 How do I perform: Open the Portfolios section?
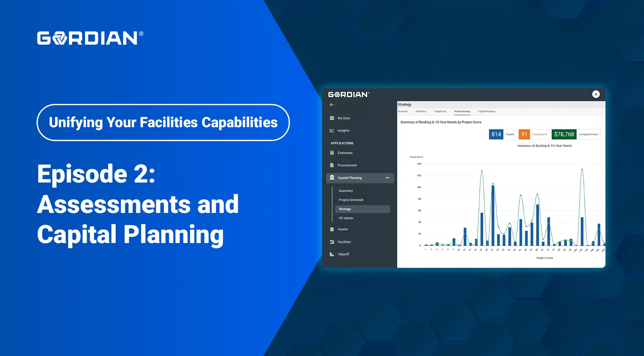pos(421,111)
